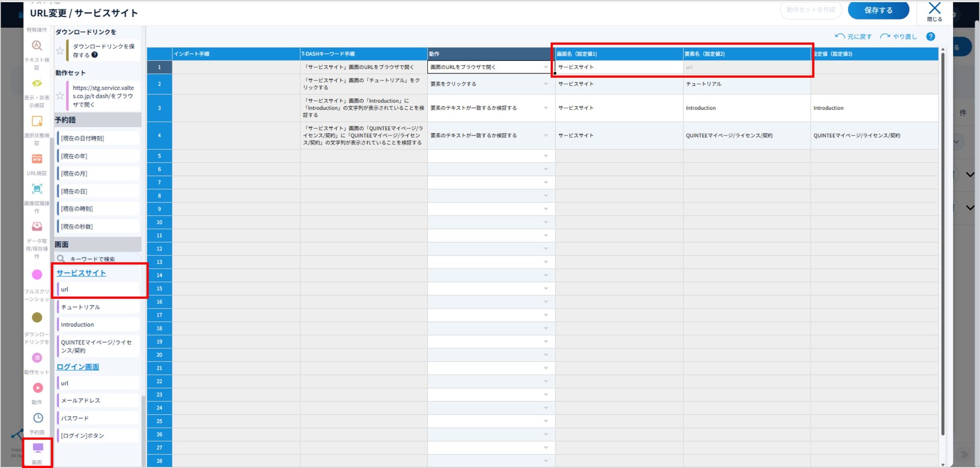Expand the 動作 dropdown in row 5
Viewport: 980px width, 468px height.
[546, 156]
